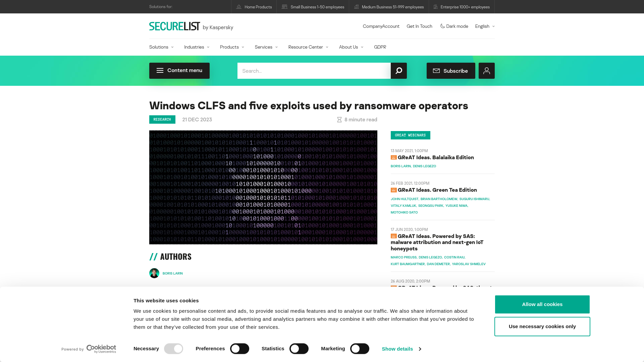The width and height of the screenshot is (644, 362).
Task: Expand the Solutions dropdown menu
Action: (161, 47)
